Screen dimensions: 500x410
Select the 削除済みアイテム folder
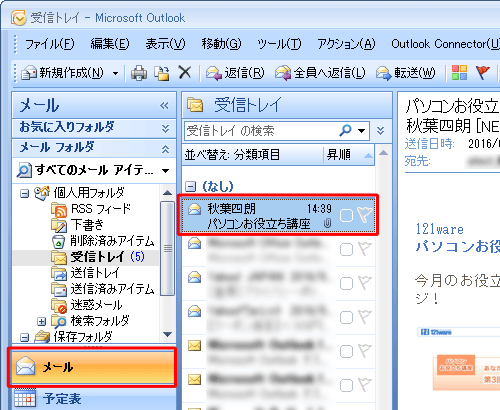tap(103, 241)
